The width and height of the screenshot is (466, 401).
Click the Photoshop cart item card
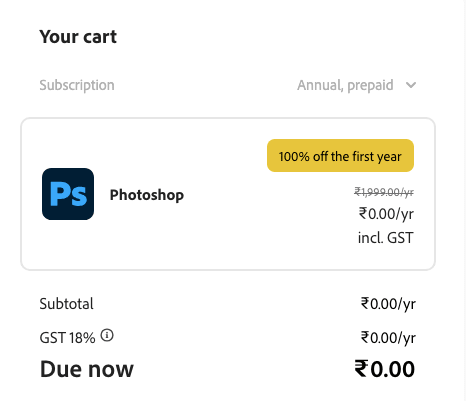[x=228, y=194]
